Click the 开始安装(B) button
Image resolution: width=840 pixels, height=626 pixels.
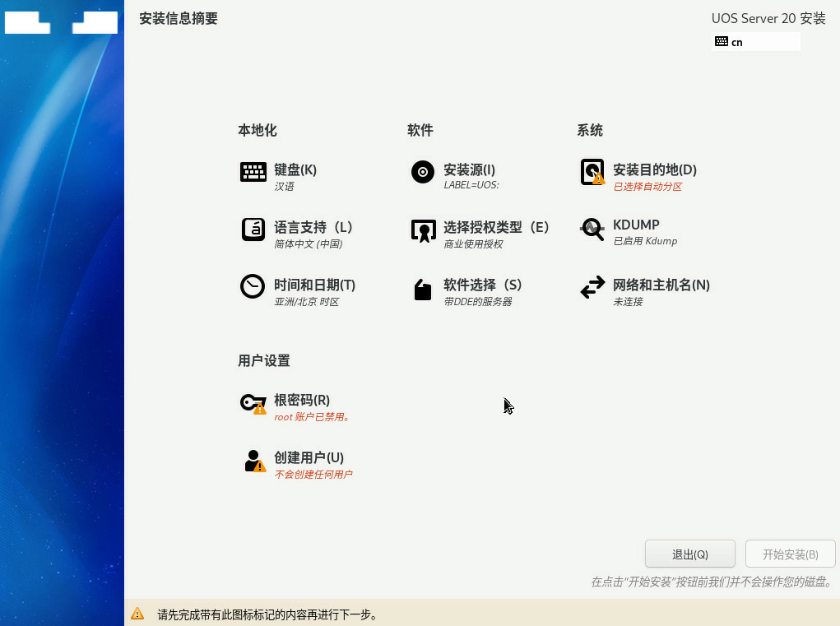pos(790,554)
